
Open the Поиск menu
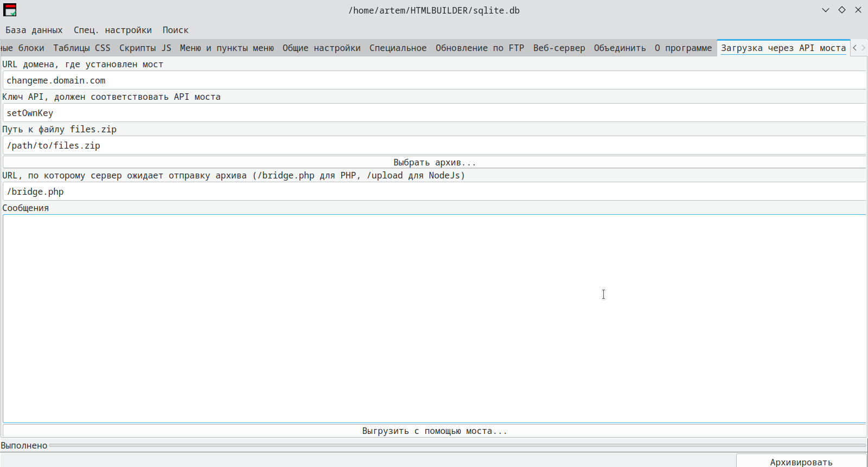175,30
